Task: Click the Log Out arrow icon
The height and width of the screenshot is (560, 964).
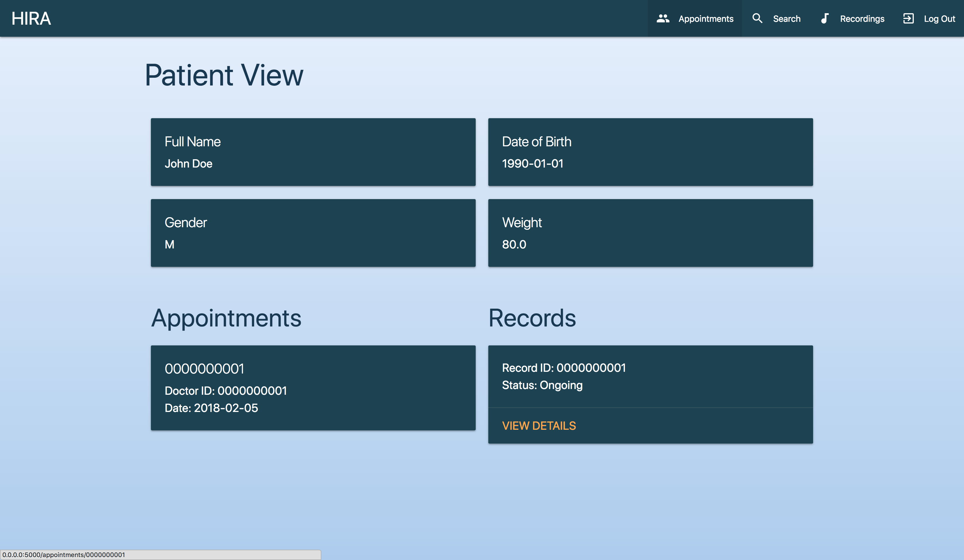Action: tap(908, 18)
